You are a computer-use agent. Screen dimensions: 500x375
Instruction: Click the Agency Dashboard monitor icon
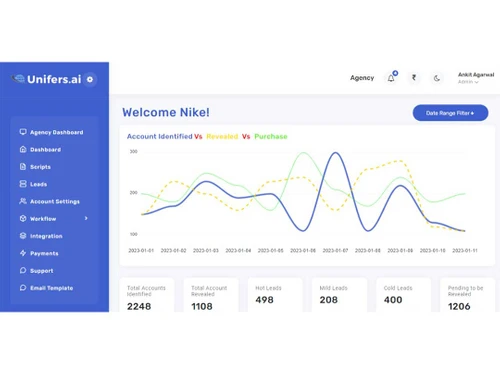[x=23, y=132]
